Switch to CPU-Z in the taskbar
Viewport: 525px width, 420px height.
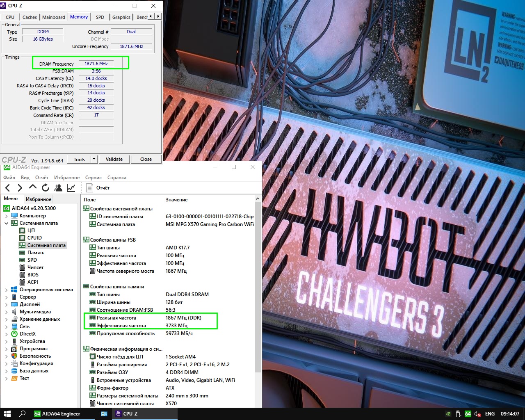[145, 414]
